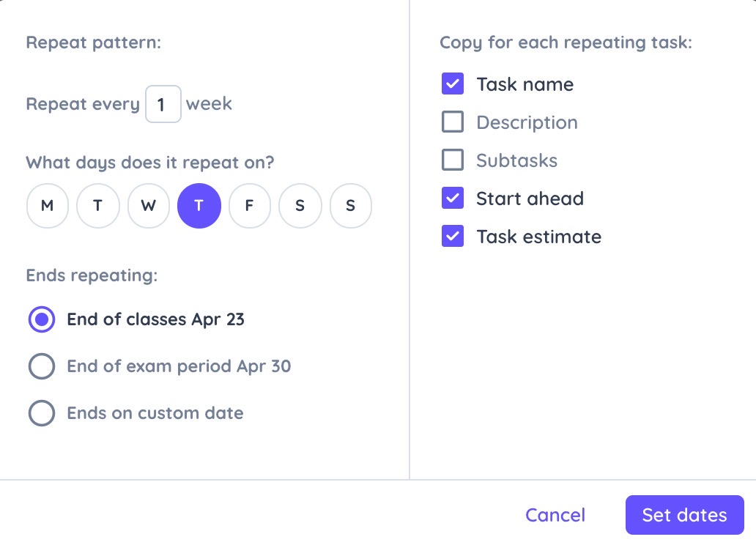Toggle the M (Monday) day button

[47, 206]
